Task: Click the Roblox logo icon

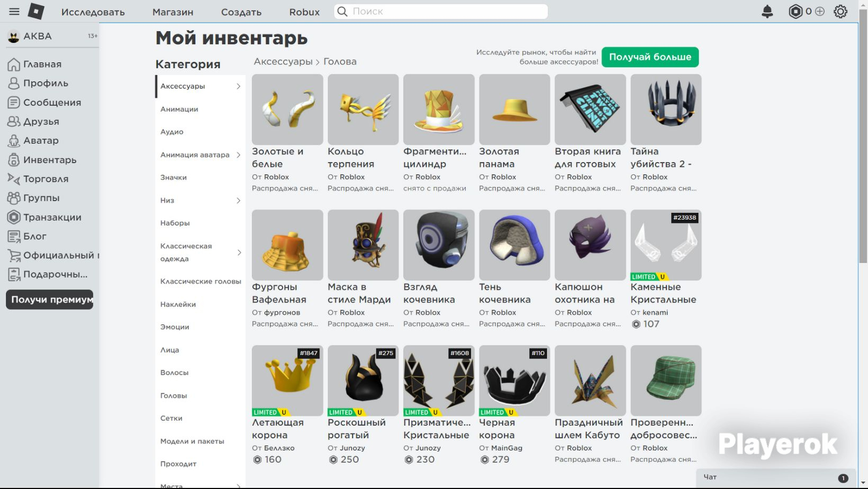Action: click(36, 11)
